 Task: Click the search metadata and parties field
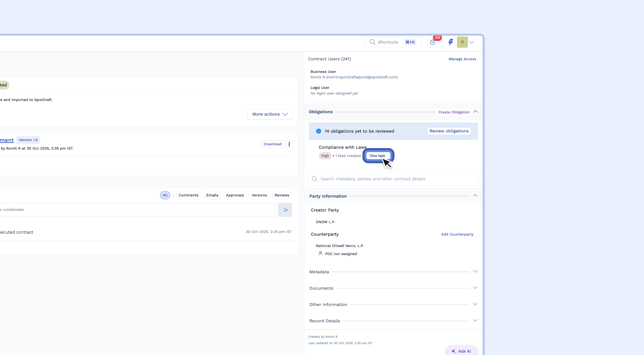pyautogui.click(x=397, y=179)
